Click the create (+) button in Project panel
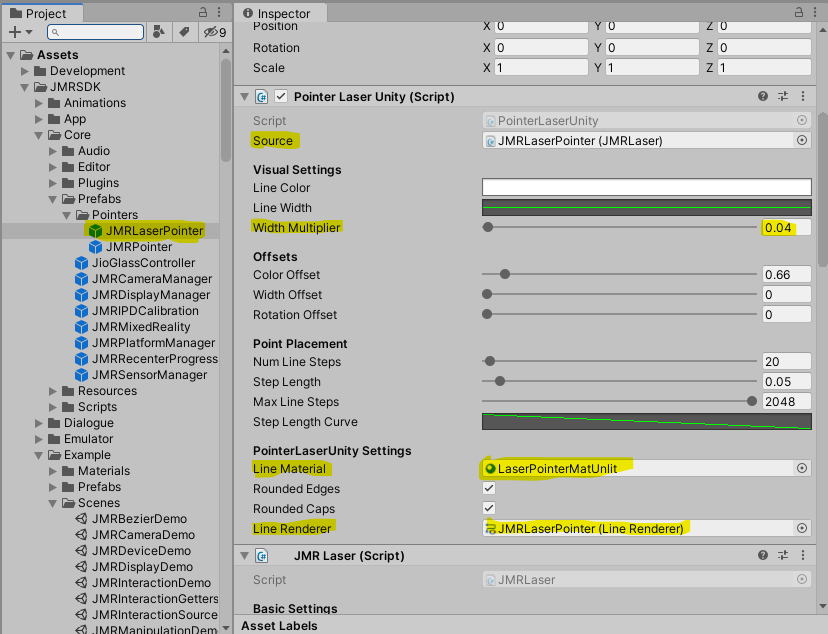The image size is (828, 634). coord(14,31)
